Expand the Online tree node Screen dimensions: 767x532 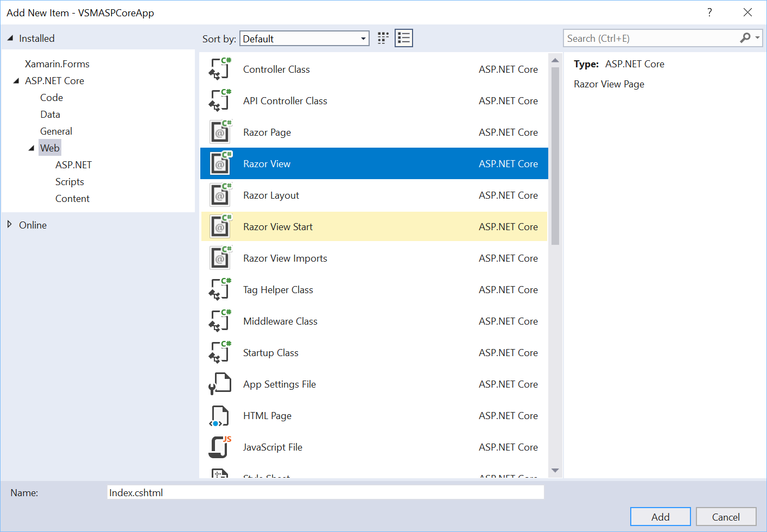[x=10, y=225]
